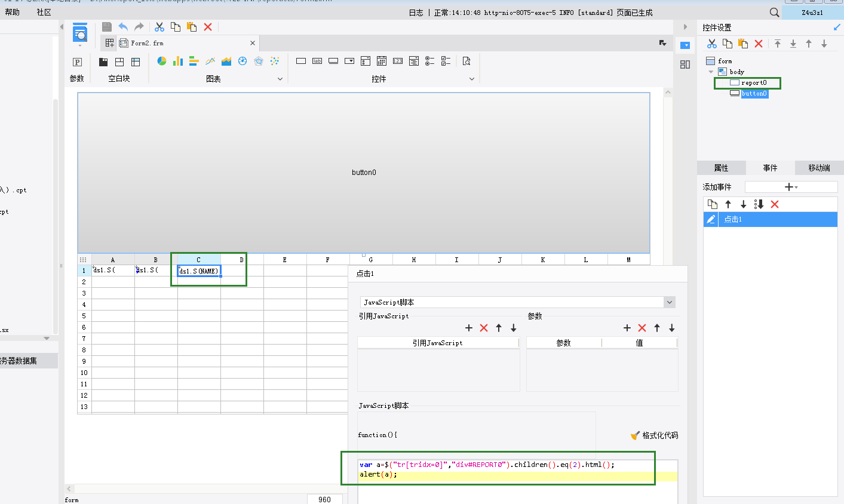This screenshot has width=844, height=504.
Task: Expand the 图表 chart group arrow
Action: (280, 79)
